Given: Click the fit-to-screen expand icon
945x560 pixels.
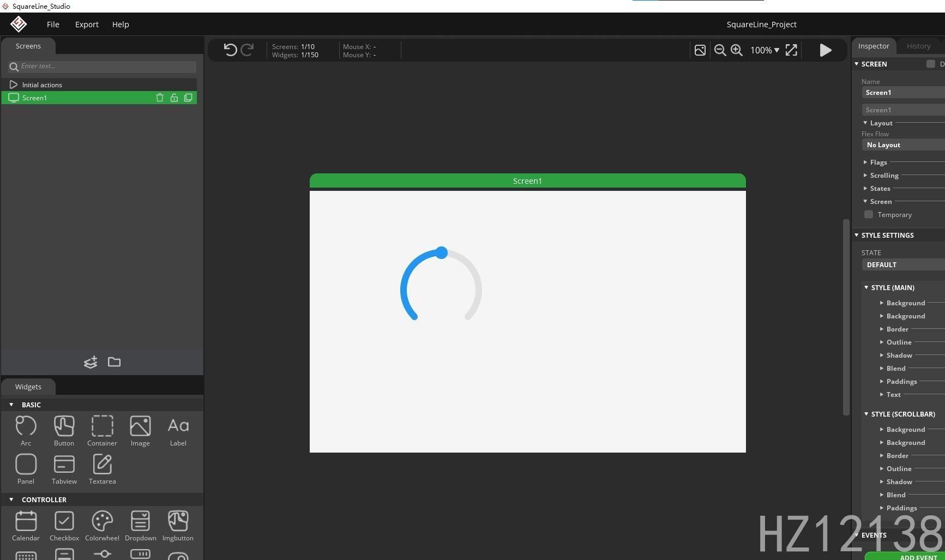Looking at the screenshot, I should [791, 50].
